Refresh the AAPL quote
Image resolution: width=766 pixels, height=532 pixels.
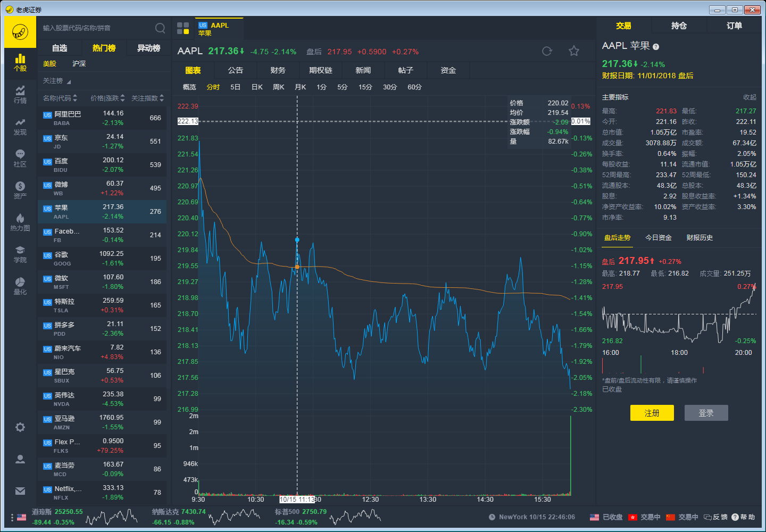[547, 51]
